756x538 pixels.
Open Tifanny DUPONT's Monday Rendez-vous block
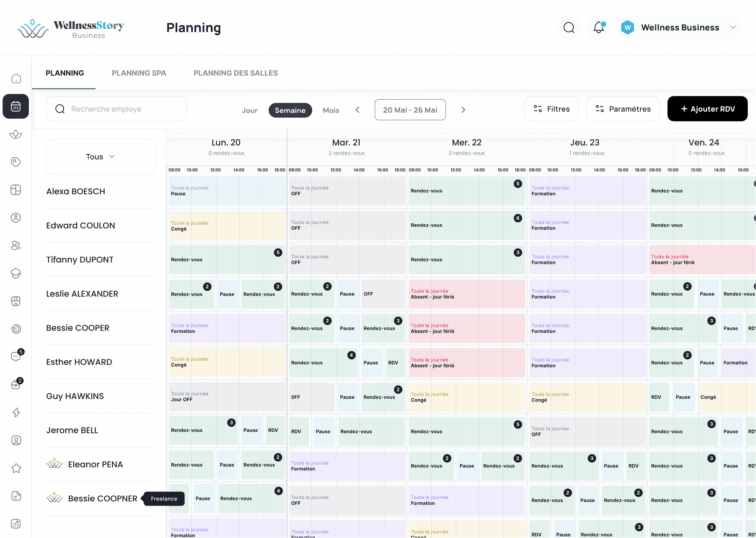(x=227, y=259)
